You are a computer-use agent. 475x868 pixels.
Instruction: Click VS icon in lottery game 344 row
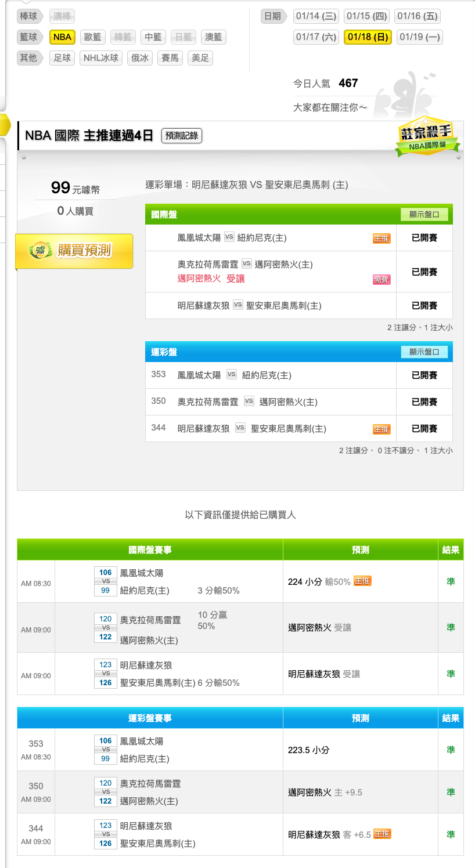240,428
